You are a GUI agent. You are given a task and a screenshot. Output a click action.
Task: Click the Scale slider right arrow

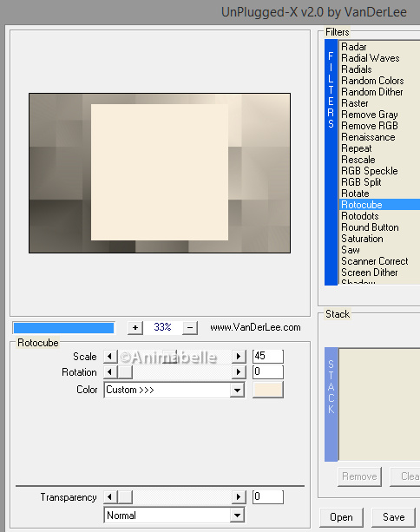click(x=239, y=357)
